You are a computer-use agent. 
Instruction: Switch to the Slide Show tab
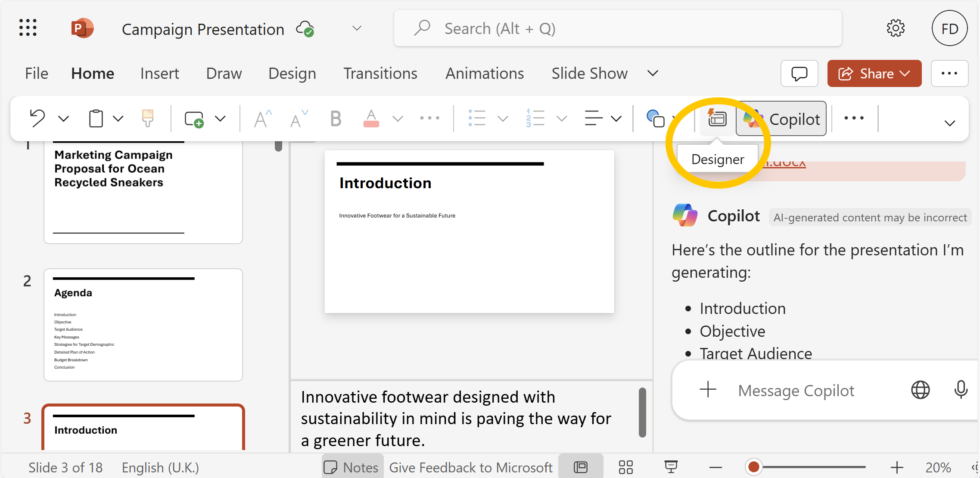(589, 74)
